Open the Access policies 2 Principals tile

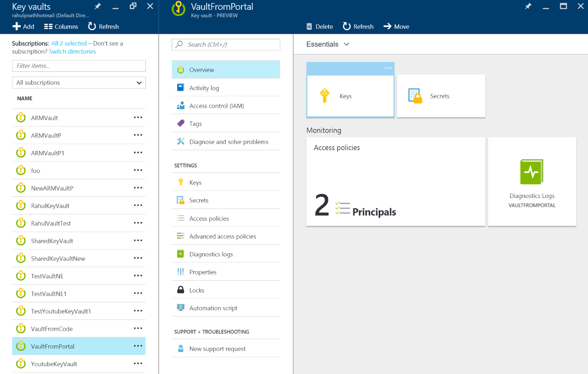coord(396,182)
